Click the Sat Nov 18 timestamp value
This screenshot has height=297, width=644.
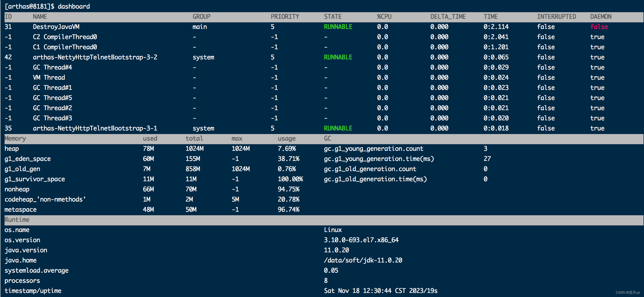coord(381,291)
